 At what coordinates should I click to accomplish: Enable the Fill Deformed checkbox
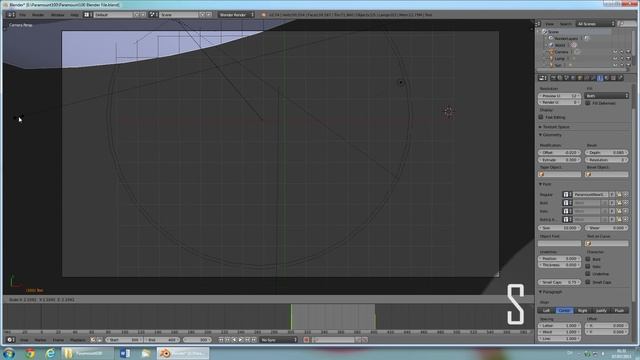click(x=588, y=103)
